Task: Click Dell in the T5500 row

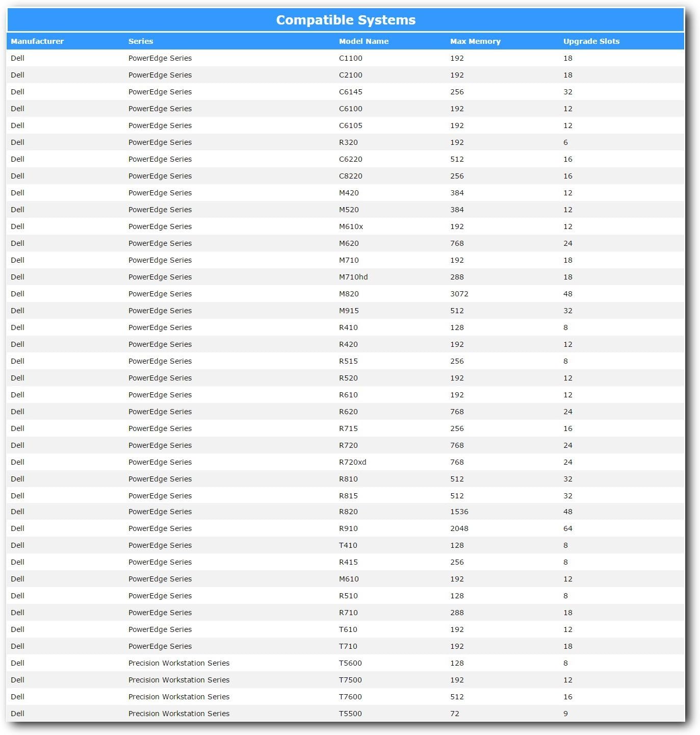Action: (17, 714)
